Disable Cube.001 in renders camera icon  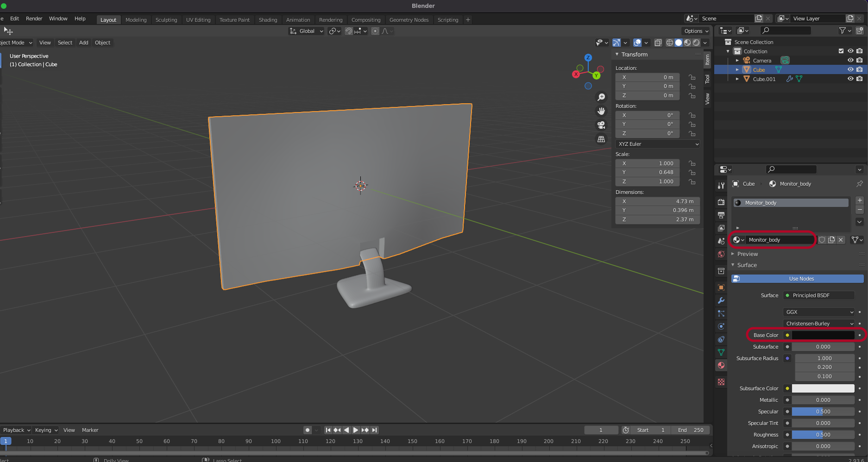(860, 79)
